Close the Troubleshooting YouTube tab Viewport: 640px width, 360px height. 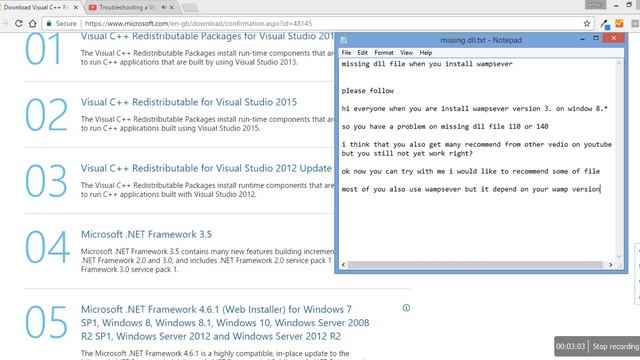(171, 7)
